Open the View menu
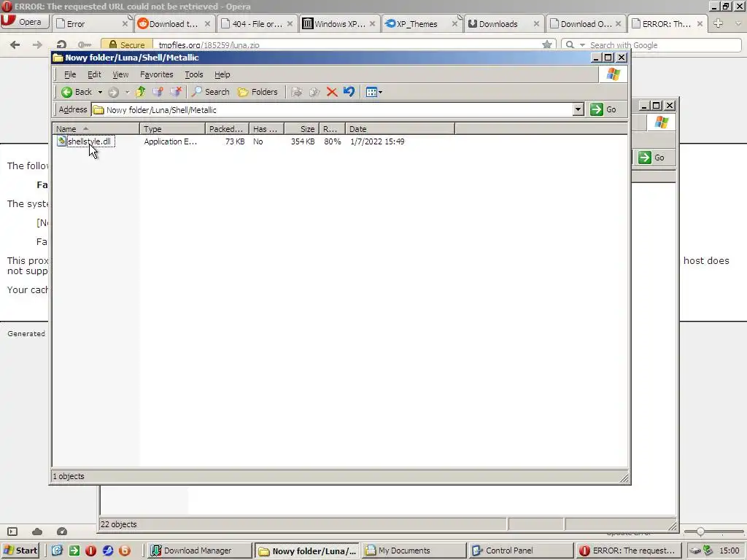Viewport: 747px width, 560px height. pyautogui.click(x=120, y=74)
